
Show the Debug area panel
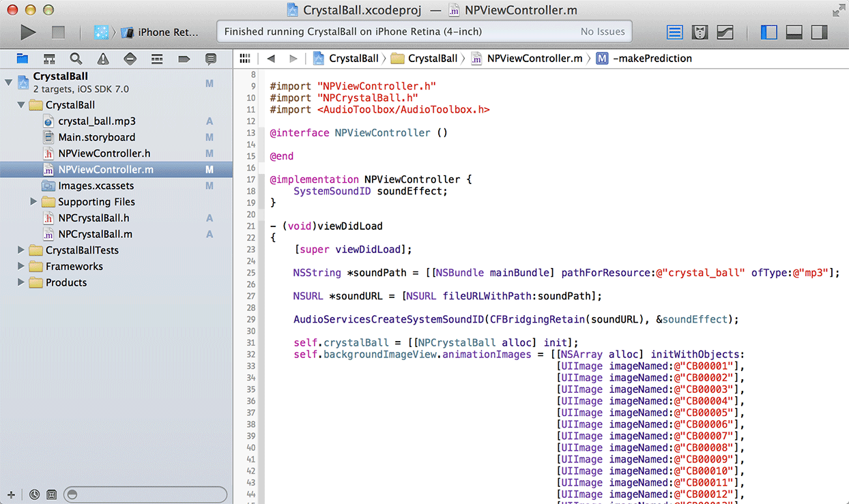tap(794, 32)
